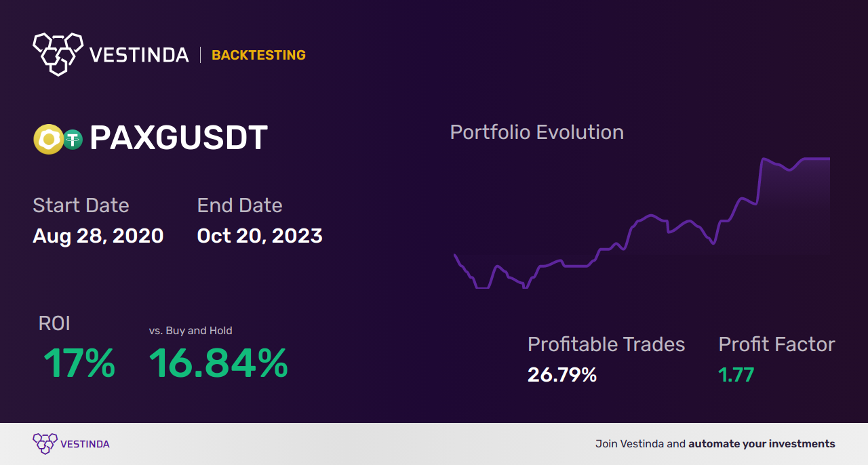868x465 pixels.
Task: Click the peak of the portfolio chart line
Action: pos(765,159)
